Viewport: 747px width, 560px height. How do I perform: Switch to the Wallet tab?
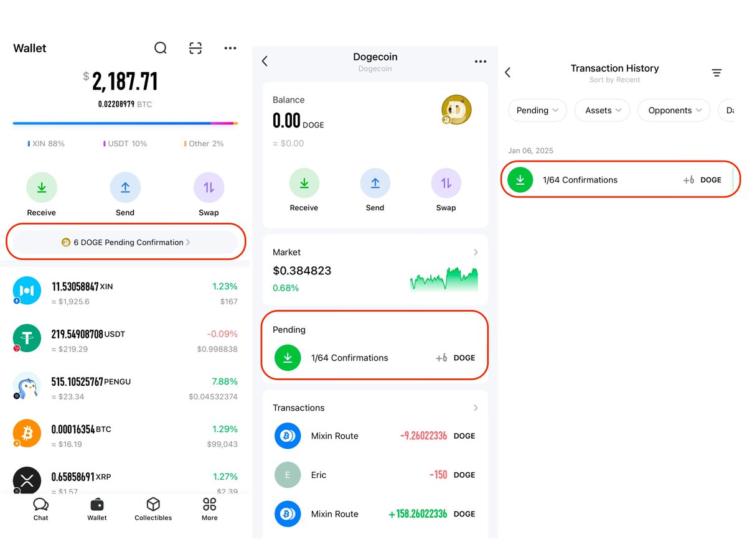(x=97, y=508)
